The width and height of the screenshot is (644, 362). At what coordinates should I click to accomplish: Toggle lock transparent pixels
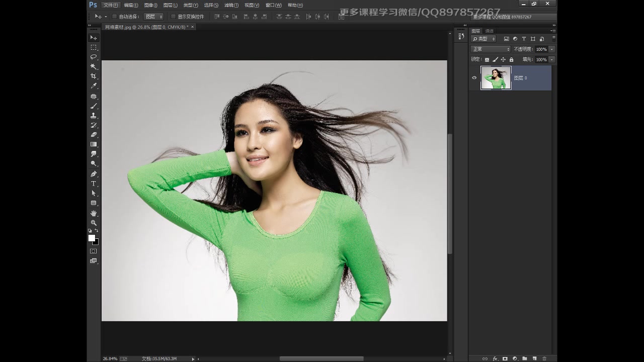point(487,59)
